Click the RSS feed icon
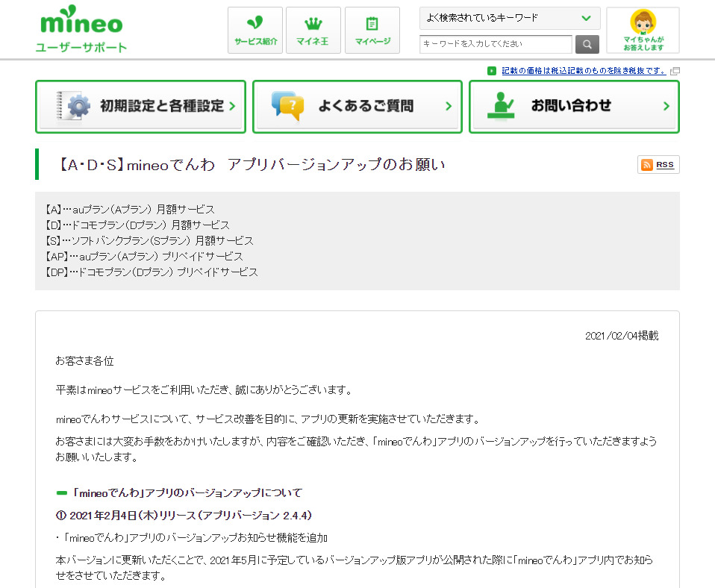Image resolution: width=715 pixels, height=588 pixels. coord(658,165)
